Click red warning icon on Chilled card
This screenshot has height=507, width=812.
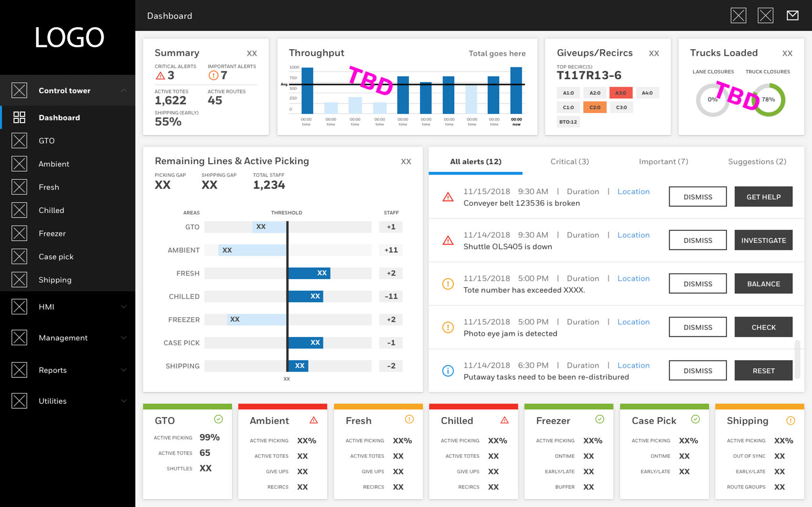coord(505,420)
